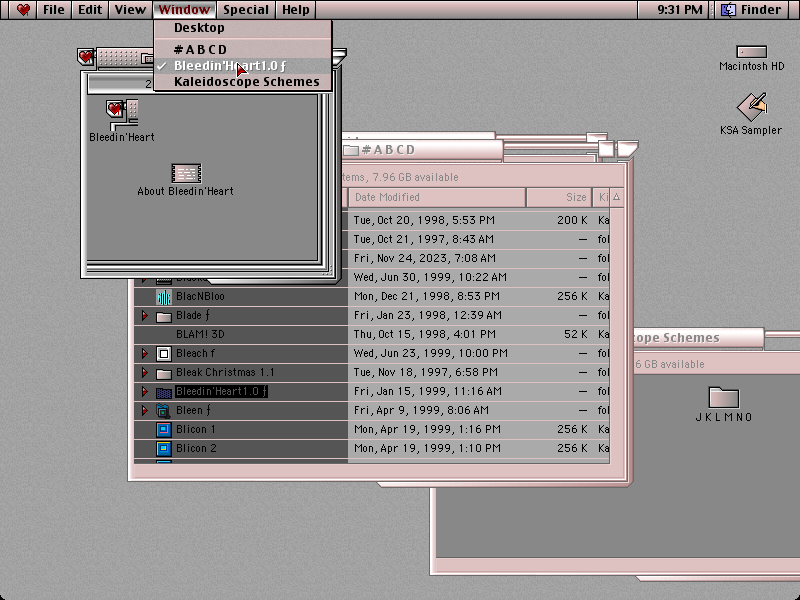
Task: Click the date Mon, Dec 21, 1998, 8:53 PM
Action: (427, 296)
